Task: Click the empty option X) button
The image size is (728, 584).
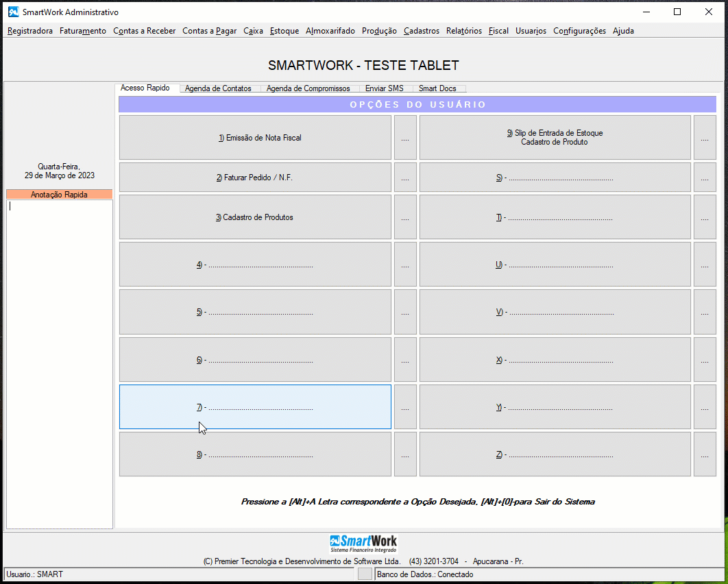Action: 555,359
